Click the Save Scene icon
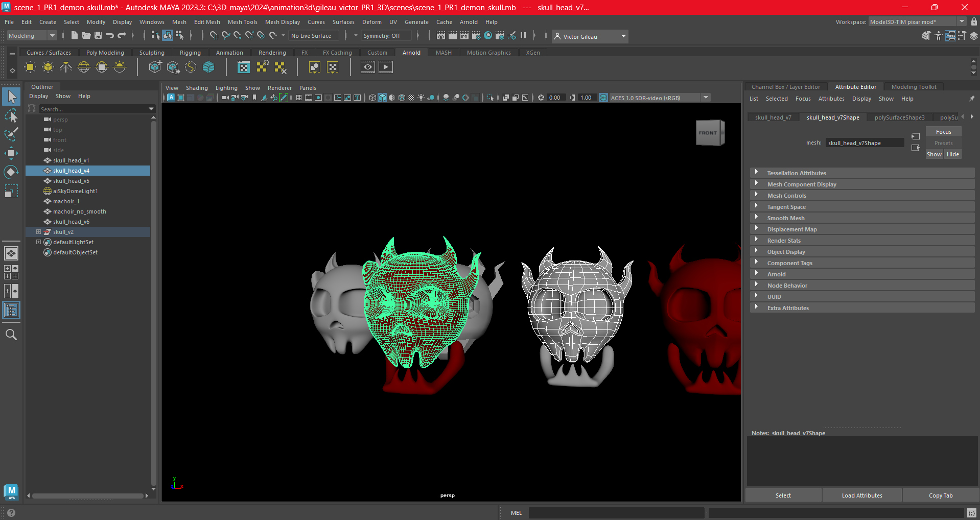This screenshot has width=980, height=520. [98, 35]
